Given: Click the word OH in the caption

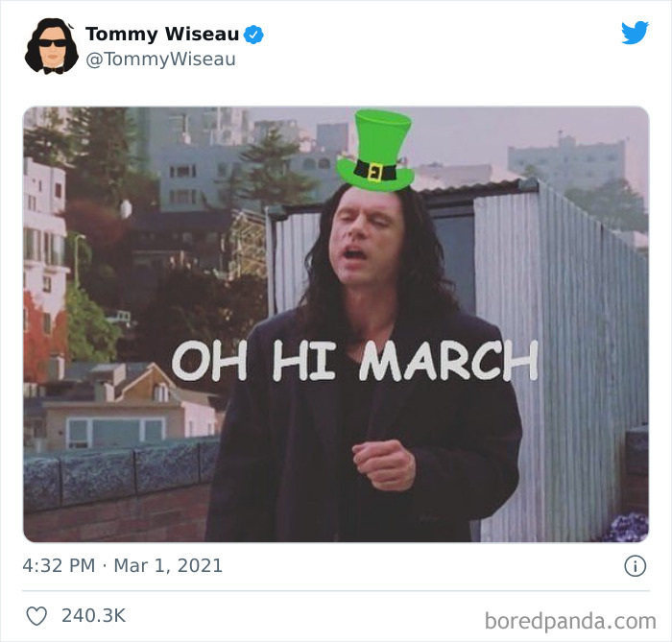Looking at the screenshot, I should [209, 361].
